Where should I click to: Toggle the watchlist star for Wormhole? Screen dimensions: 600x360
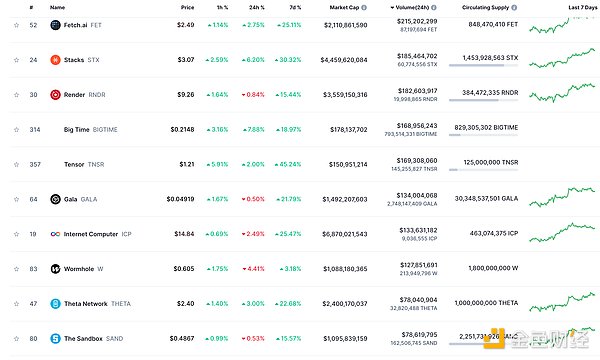[16, 269]
